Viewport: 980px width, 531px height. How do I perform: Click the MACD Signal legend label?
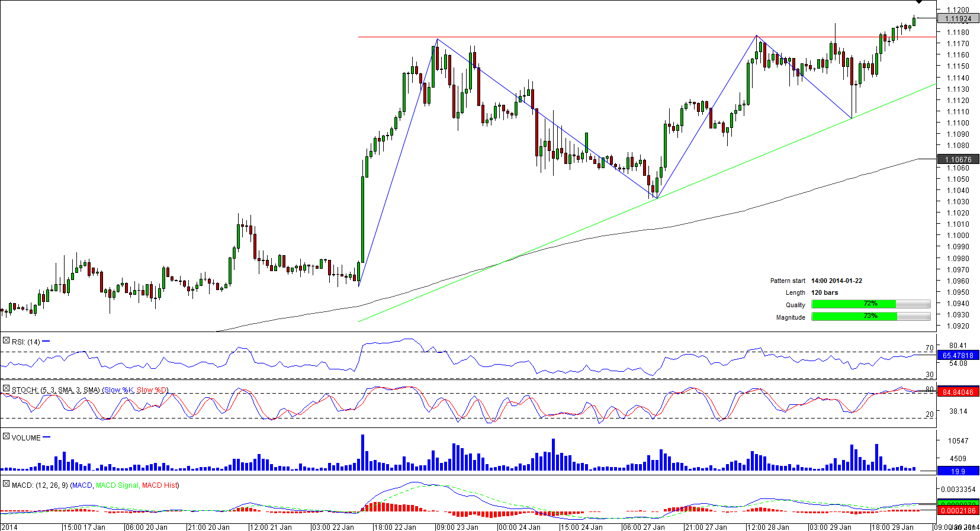pos(117,485)
